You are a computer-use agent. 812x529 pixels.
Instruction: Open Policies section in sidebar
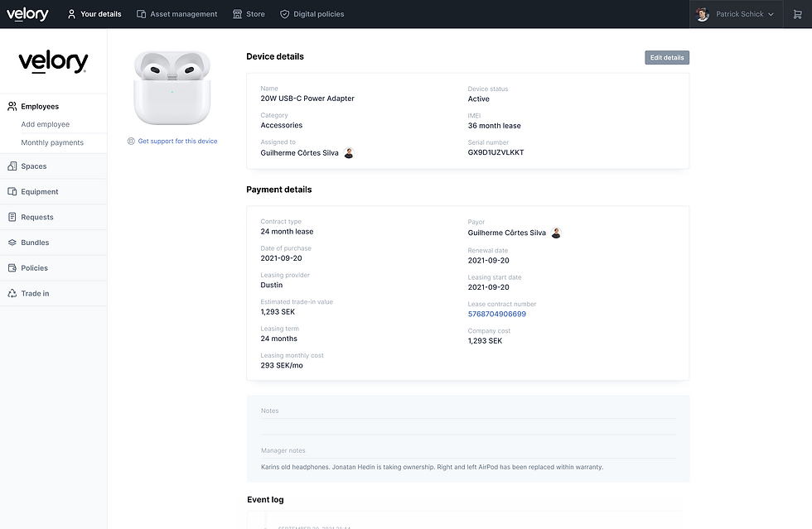(53, 267)
